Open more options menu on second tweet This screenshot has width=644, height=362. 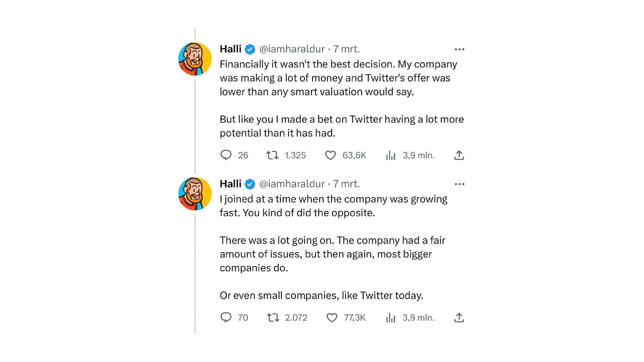pos(459,184)
